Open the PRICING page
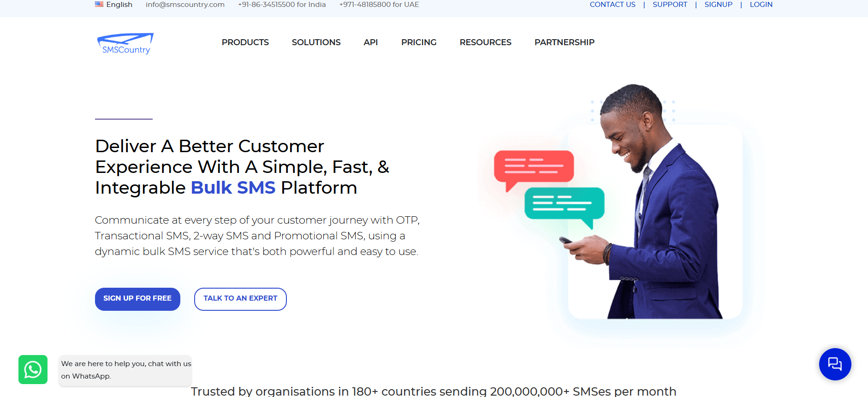The height and width of the screenshot is (397, 868). pos(418,42)
